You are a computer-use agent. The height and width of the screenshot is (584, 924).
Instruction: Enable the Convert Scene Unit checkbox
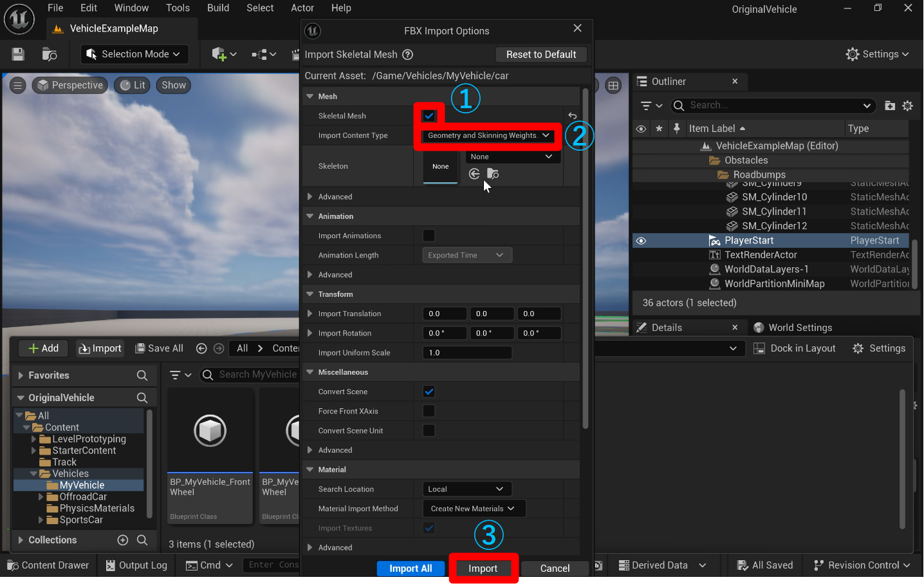click(x=429, y=430)
